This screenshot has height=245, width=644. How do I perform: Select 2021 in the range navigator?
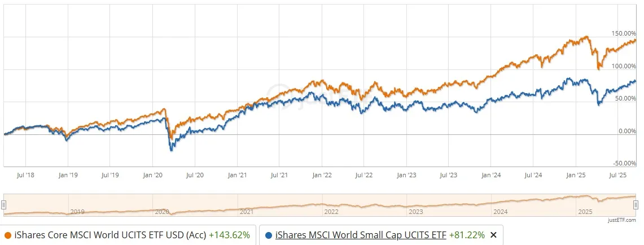pos(247,212)
